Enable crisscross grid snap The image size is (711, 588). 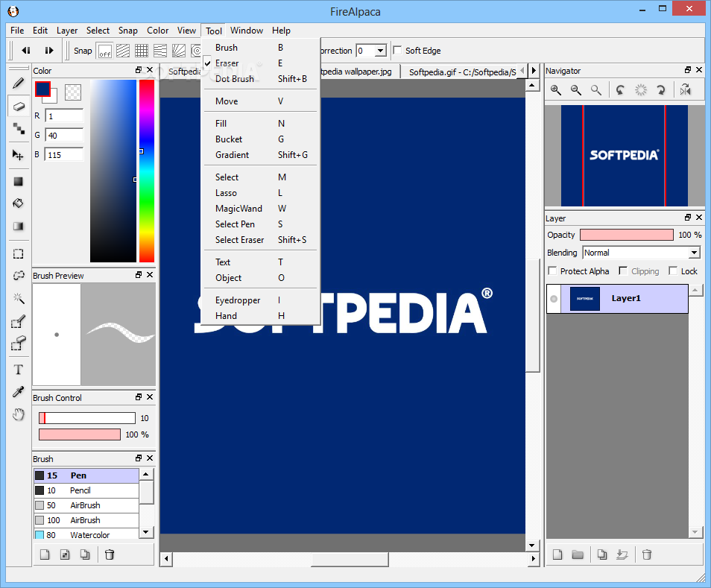[142, 51]
